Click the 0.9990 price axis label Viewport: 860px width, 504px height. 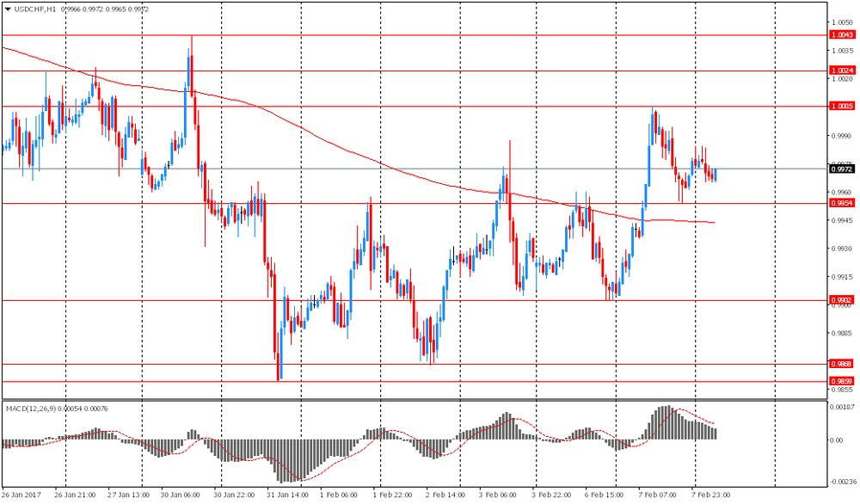point(842,135)
